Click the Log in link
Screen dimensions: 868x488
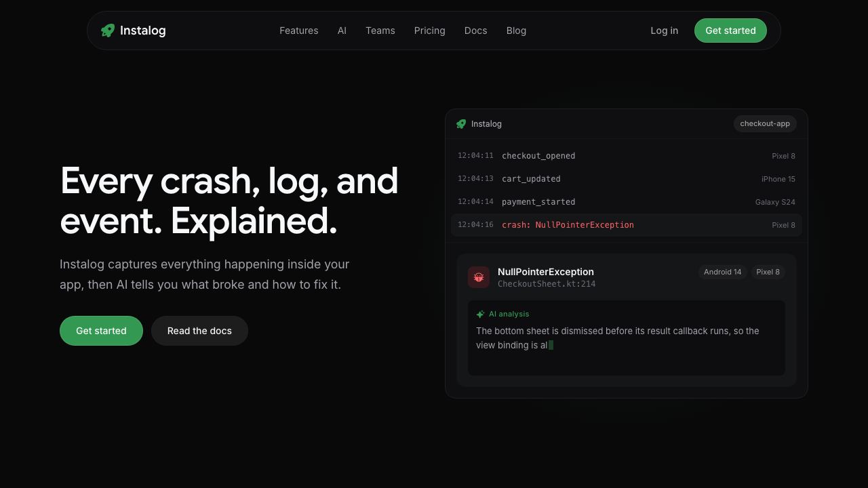pyautogui.click(x=665, y=30)
